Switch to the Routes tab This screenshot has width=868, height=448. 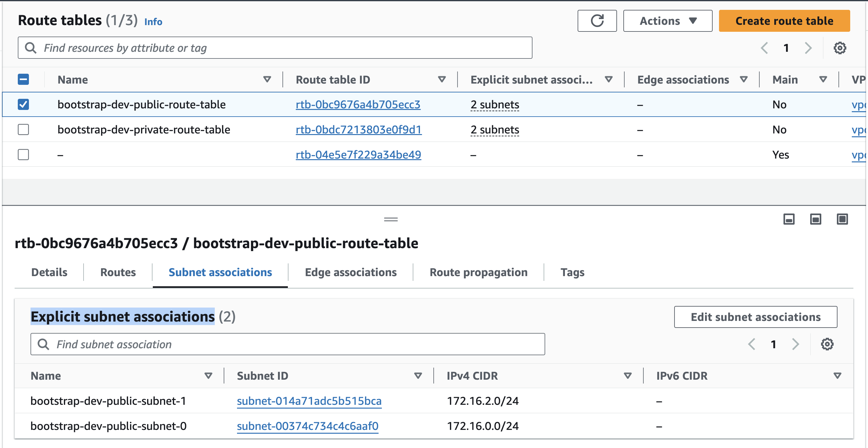[118, 272]
